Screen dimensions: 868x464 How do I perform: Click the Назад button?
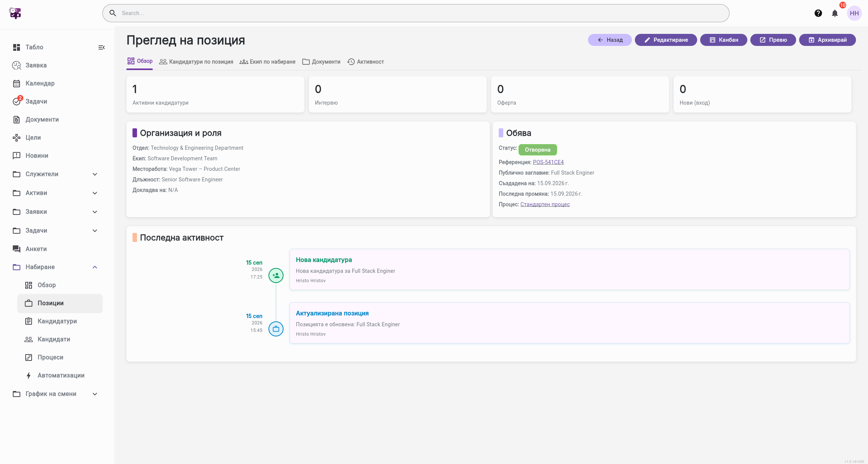click(x=610, y=40)
